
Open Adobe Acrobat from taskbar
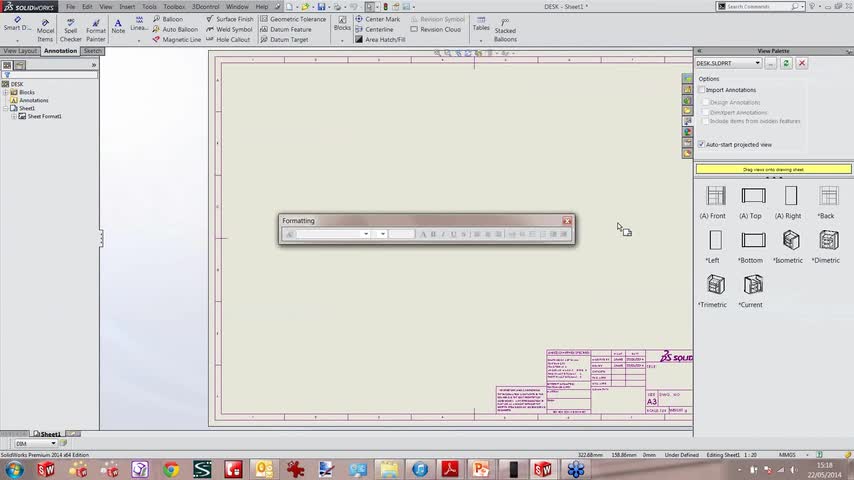coord(450,469)
